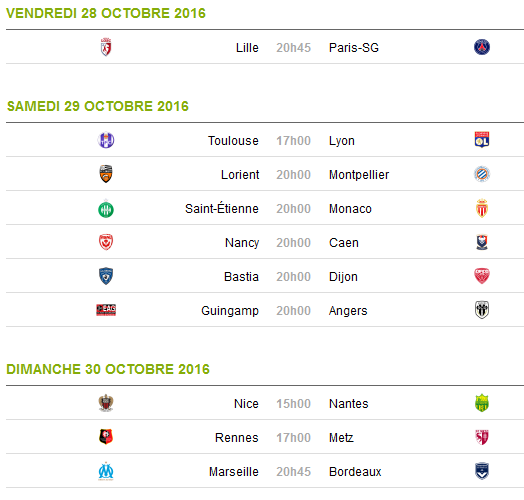The height and width of the screenshot is (500, 524).
Task: Open the Toulouse team crest
Action: point(106,140)
